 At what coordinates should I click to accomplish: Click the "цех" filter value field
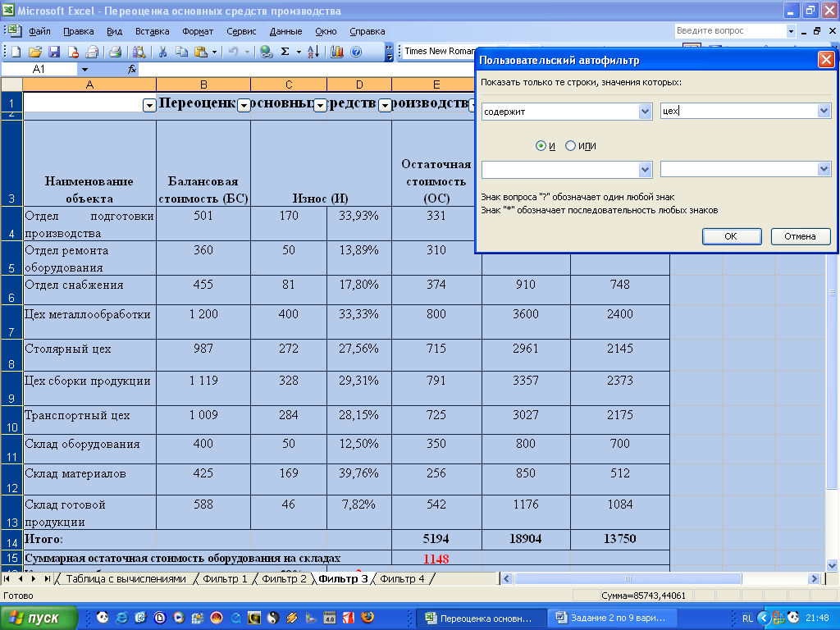tap(738, 111)
